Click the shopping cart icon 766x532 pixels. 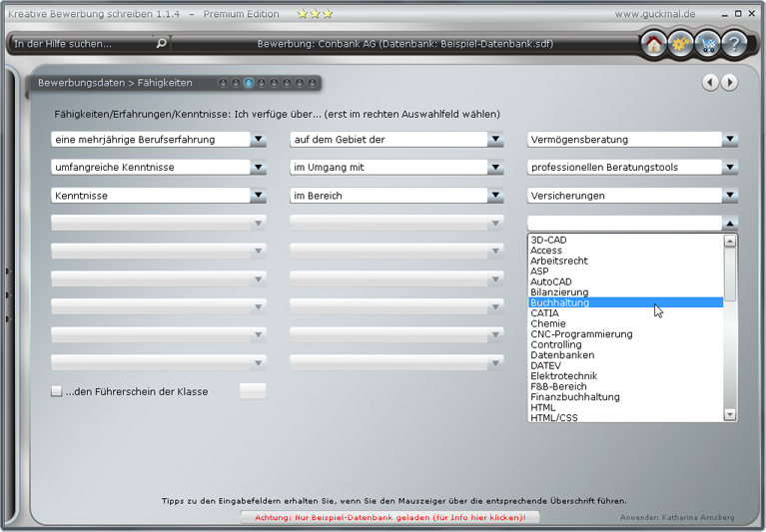(x=707, y=44)
